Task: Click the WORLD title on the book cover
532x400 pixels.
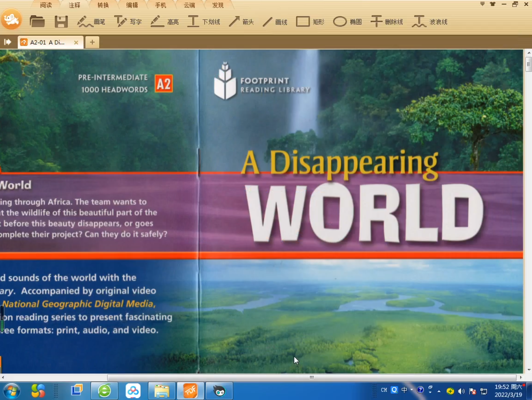Action: pos(365,213)
